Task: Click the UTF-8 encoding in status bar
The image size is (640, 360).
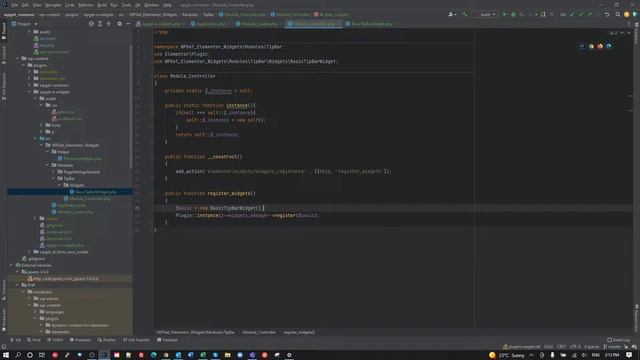Action: point(575,347)
